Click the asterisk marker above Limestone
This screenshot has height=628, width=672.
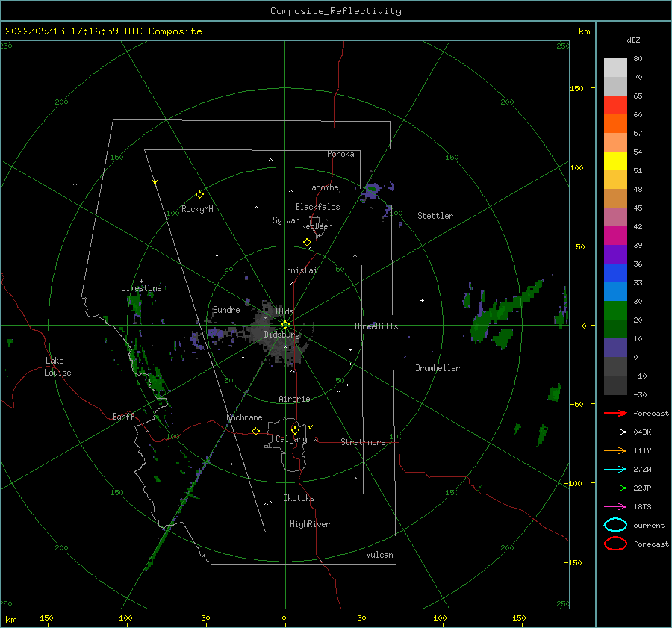[x=141, y=282]
